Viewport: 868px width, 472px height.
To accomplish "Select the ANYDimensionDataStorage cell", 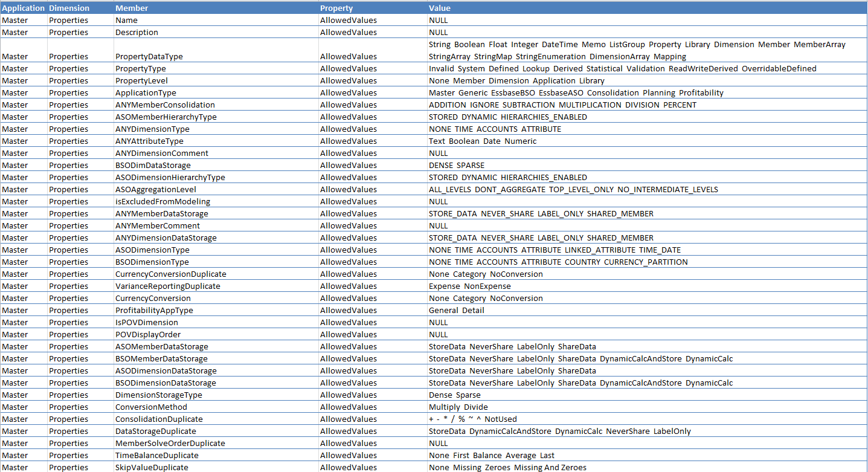I will point(216,238).
